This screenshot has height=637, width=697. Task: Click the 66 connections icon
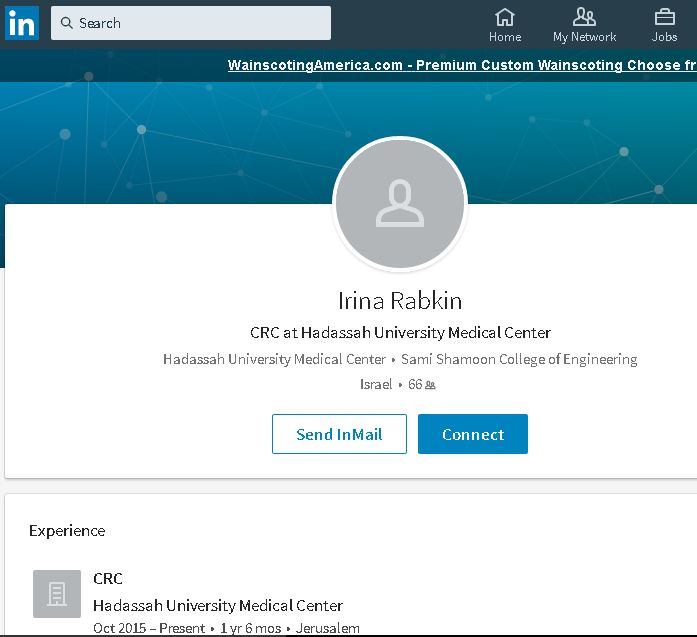point(430,385)
